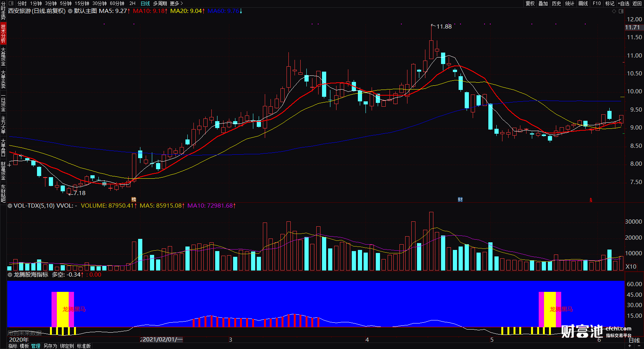Select the 日线 daily period
Image resolution: width=644 pixels, height=349 pixels.
tap(145, 3)
